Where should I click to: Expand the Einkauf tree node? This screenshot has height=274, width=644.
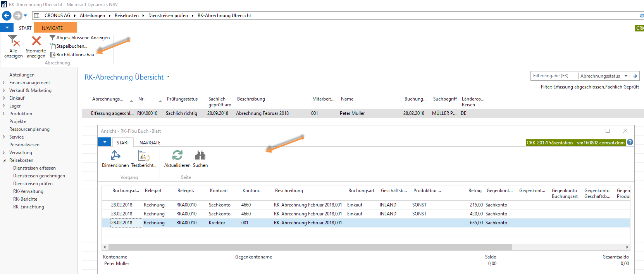pos(4,98)
